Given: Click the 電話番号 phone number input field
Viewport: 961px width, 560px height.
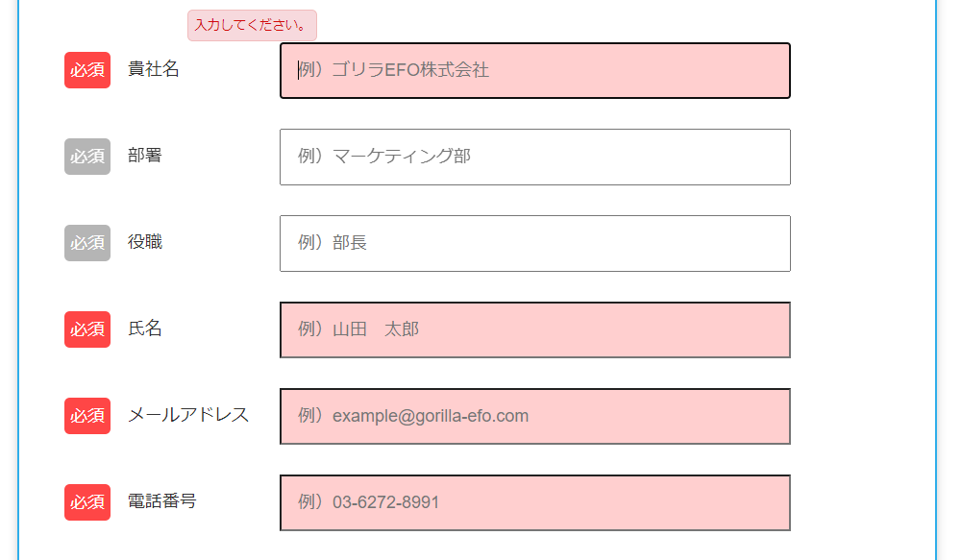Looking at the screenshot, I should [x=534, y=502].
